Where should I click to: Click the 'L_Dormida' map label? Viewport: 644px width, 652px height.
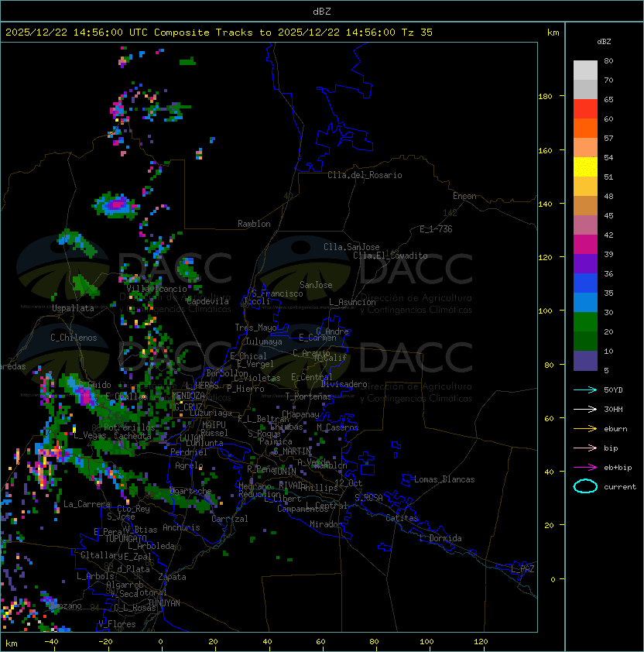coord(440,538)
